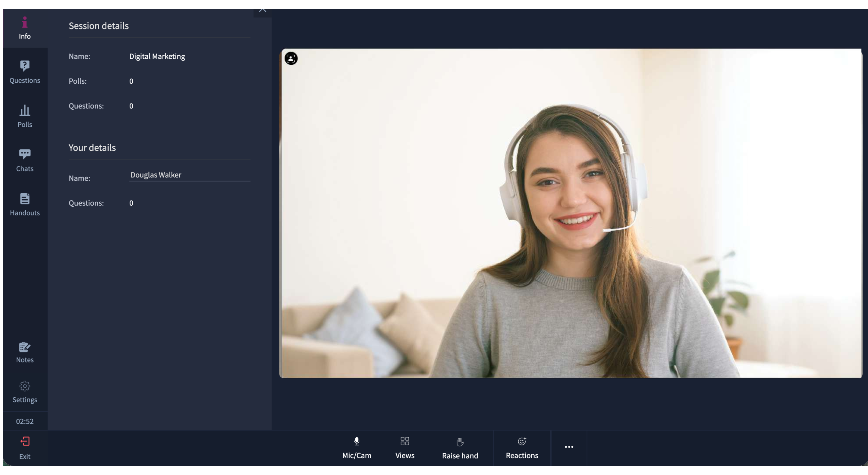The image size is (868, 475).
Task: Select the Info tab in sidebar
Action: point(25,28)
